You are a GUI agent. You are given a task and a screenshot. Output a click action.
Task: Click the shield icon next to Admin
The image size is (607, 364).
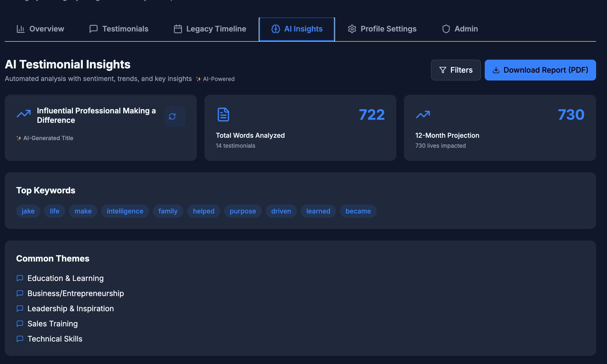pos(446,29)
